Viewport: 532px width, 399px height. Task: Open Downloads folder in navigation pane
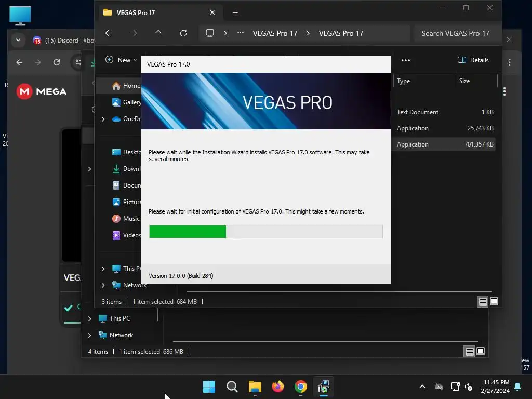pyautogui.click(x=126, y=169)
